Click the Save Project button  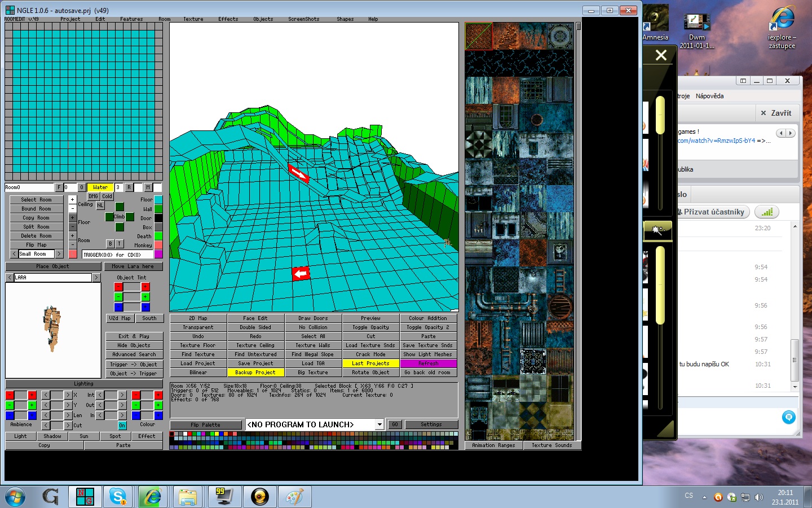tap(255, 364)
